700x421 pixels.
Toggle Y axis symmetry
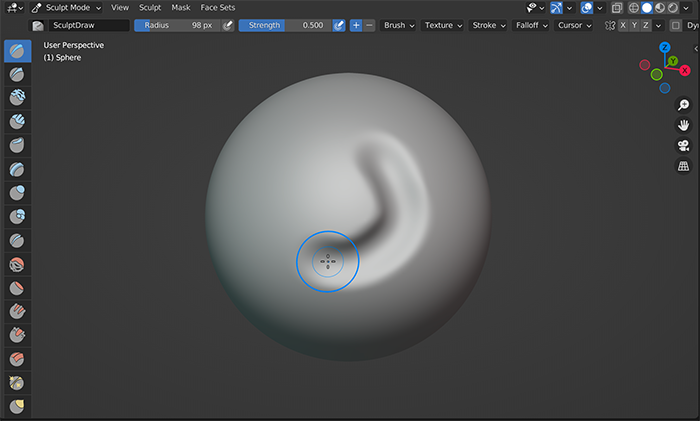pos(634,25)
